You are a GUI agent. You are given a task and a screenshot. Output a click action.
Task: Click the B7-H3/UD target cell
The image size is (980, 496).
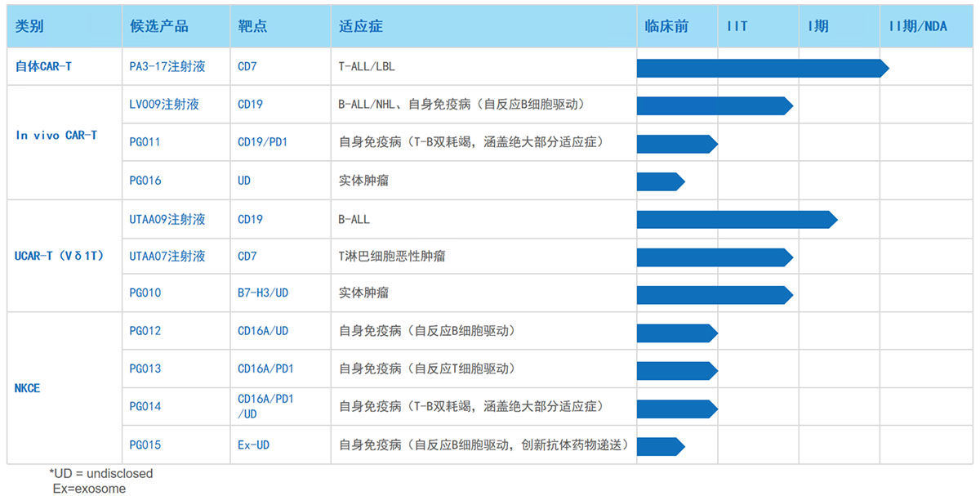(262, 293)
